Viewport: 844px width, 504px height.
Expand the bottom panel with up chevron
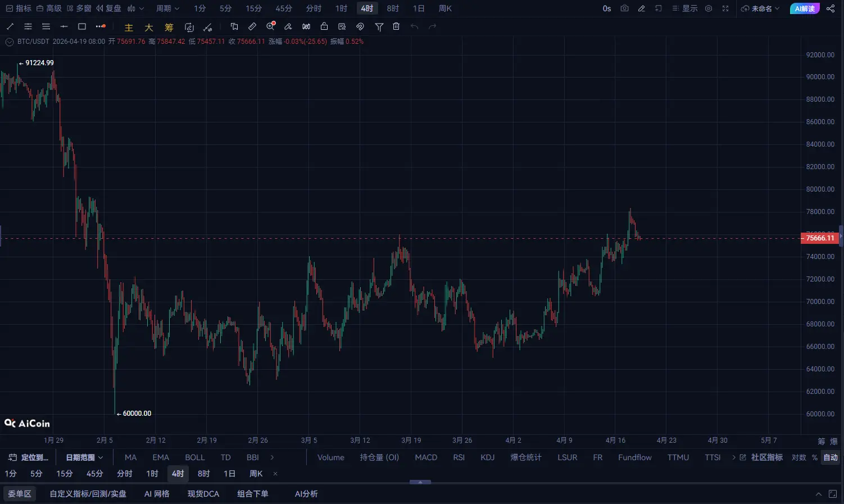coord(819,494)
